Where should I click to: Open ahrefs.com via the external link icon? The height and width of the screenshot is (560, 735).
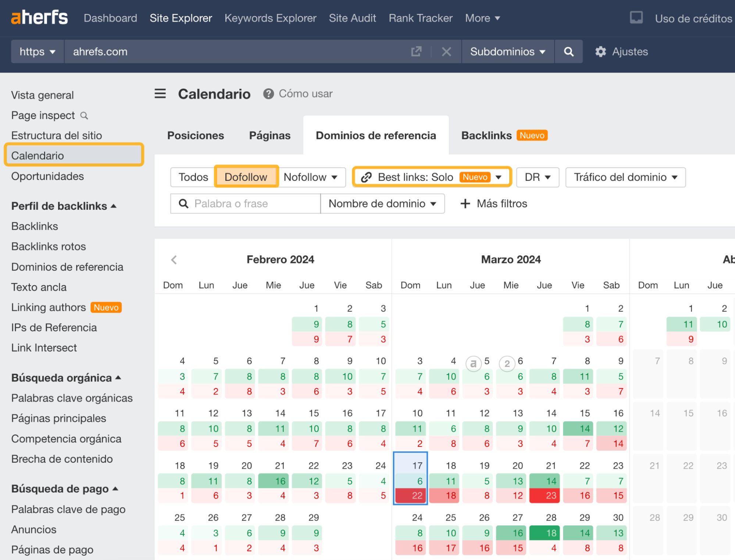pos(415,51)
